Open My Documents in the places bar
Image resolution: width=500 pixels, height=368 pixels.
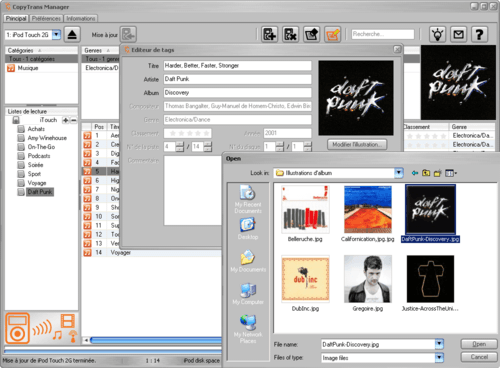[248, 261]
